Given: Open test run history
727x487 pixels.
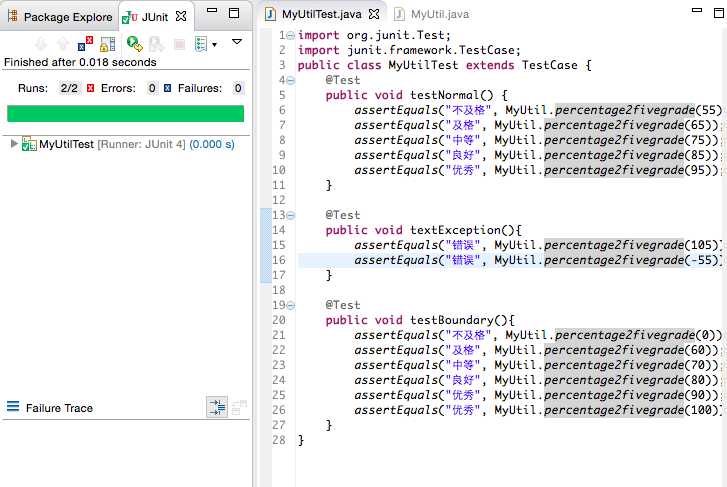Looking at the screenshot, I should [x=201, y=44].
